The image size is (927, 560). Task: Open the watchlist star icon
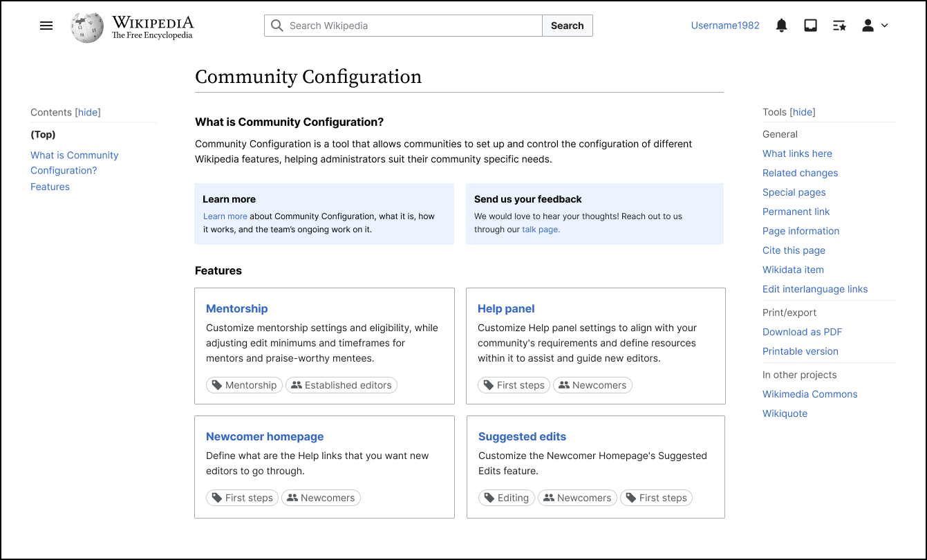pyautogui.click(x=839, y=26)
